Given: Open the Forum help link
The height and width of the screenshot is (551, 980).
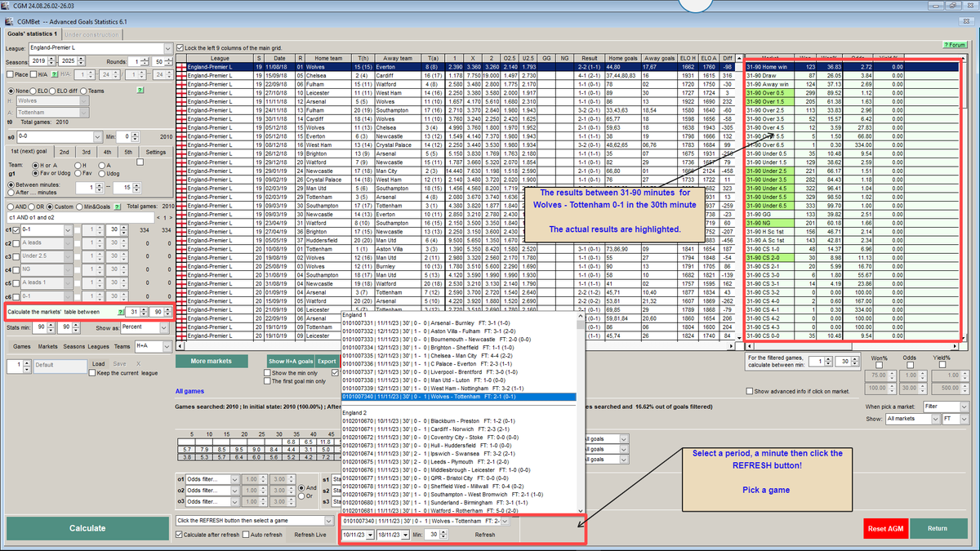Looking at the screenshot, I should (955, 45).
